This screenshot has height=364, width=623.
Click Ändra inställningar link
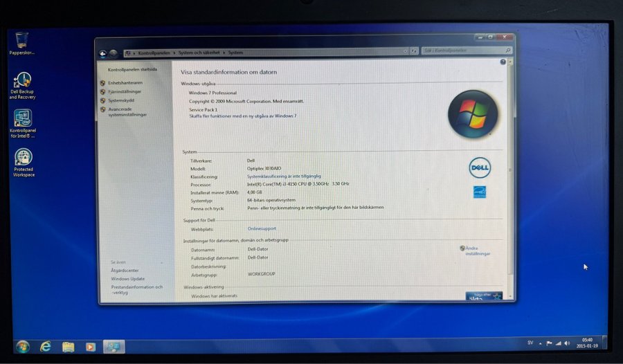[478, 251]
